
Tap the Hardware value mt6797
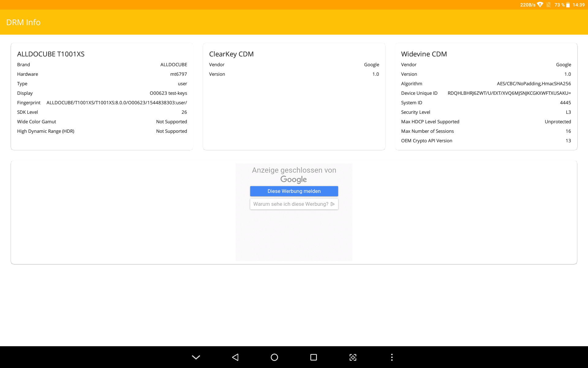point(179,74)
